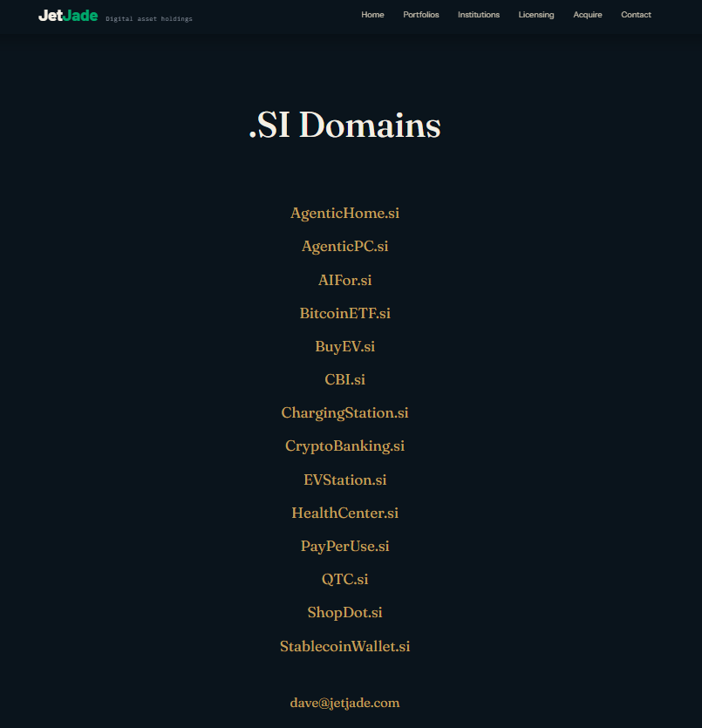Choose ChargingStation.si domain

pos(345,413)
